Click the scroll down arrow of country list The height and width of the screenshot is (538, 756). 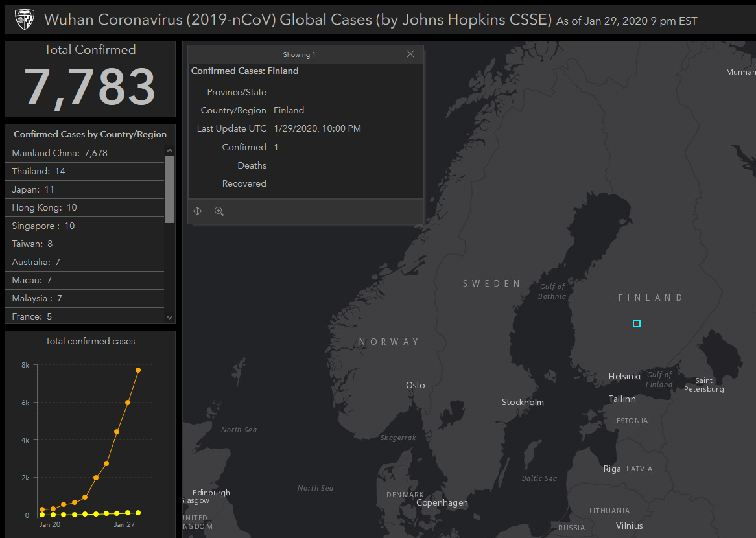(x=170, y=318)
